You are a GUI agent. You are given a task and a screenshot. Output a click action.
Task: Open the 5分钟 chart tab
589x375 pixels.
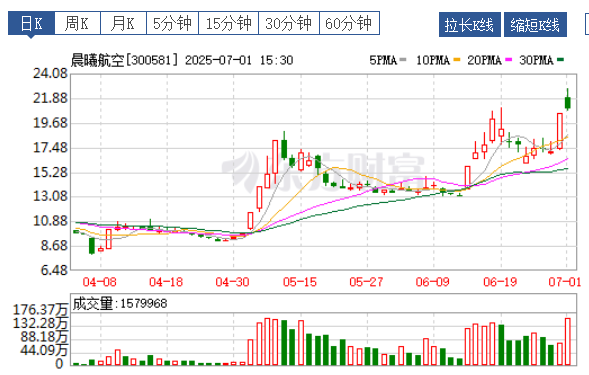(x=172, y=23)
